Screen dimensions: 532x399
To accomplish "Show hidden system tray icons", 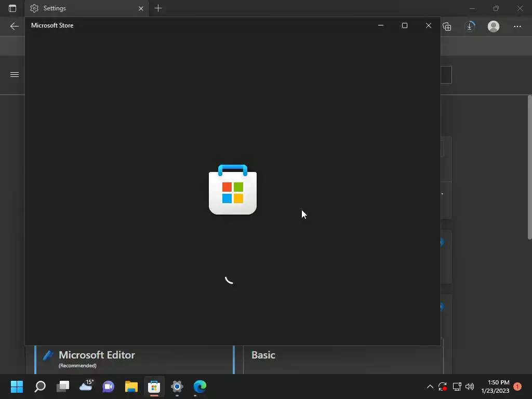I will pos(430,387).
